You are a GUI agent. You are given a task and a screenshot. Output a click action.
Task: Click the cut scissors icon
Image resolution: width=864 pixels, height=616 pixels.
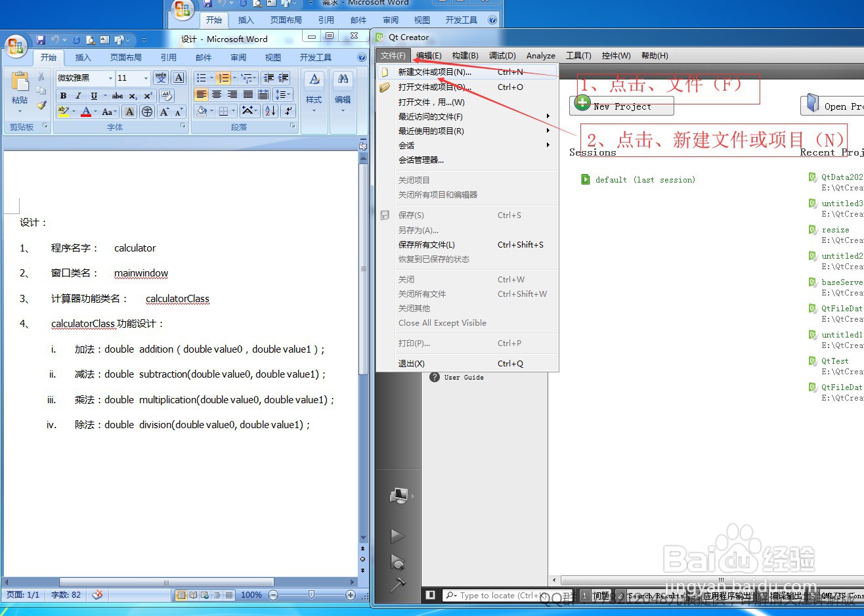[41, 77]
